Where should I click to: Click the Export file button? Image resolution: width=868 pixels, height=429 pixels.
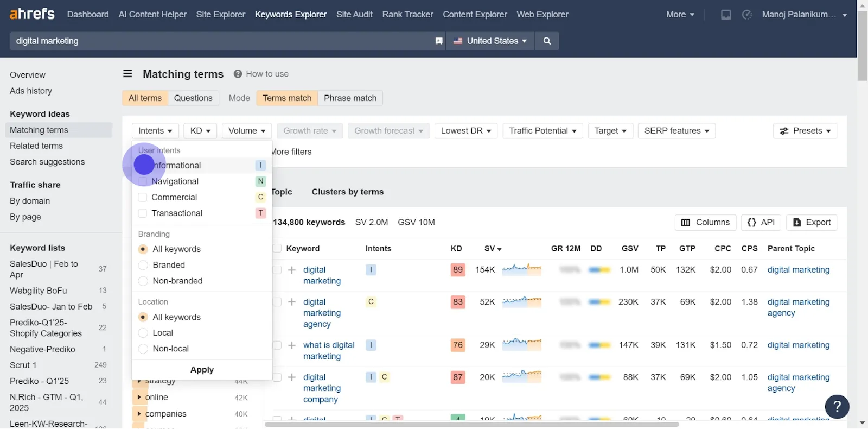tap(812, 222)
